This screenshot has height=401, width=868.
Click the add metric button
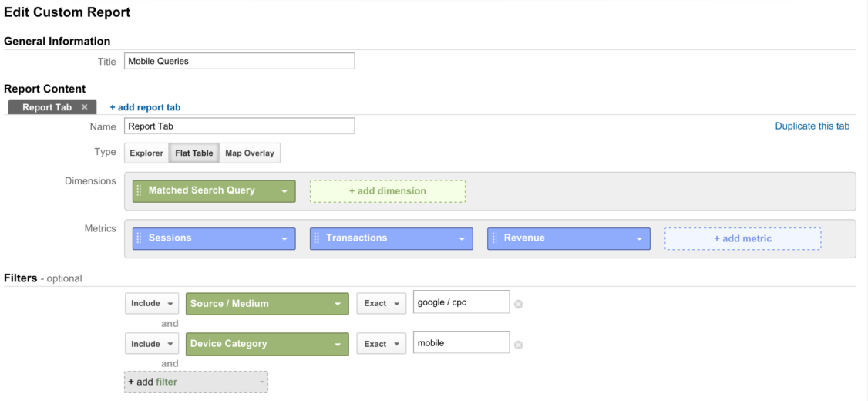[743, 239]
